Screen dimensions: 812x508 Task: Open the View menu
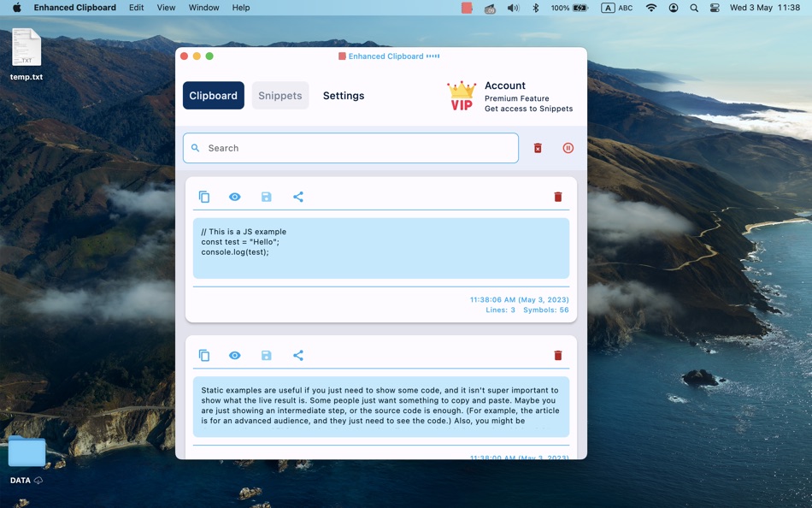tap(166, 8)
